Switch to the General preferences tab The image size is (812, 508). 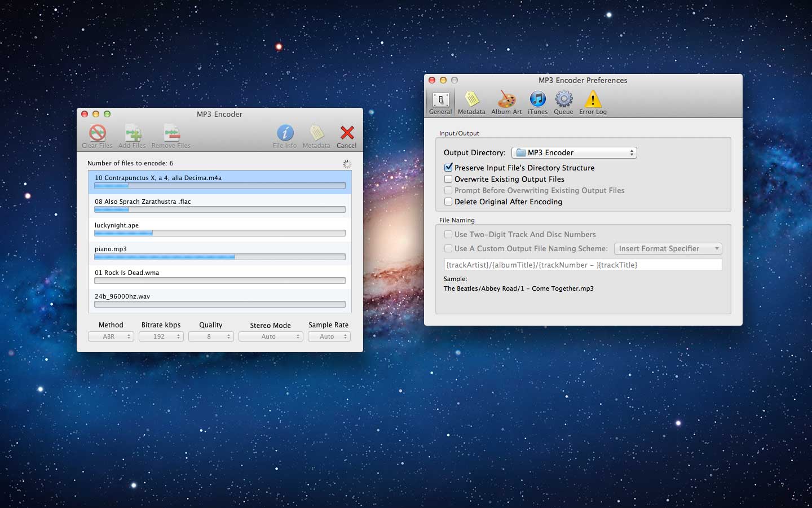pyautogui.click(x=440, y=102)
